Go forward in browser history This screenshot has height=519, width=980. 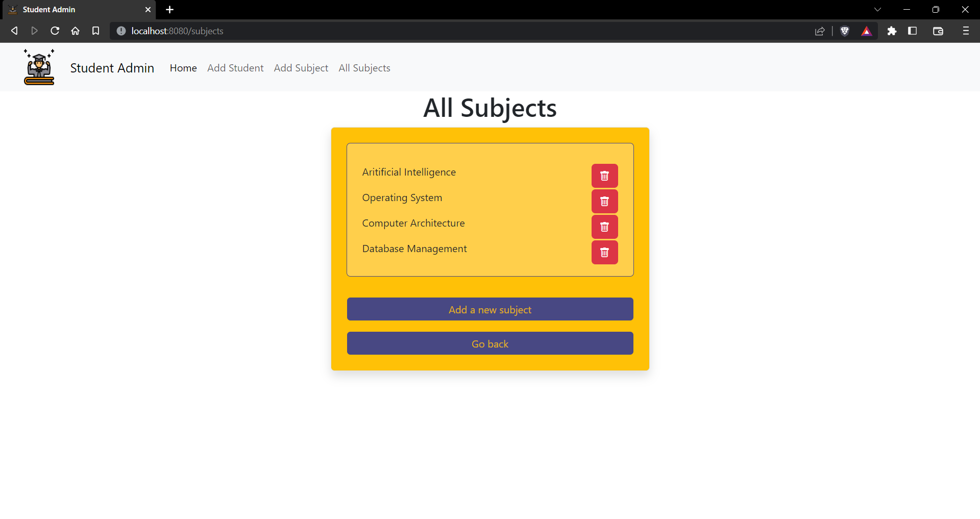(34, 31)
